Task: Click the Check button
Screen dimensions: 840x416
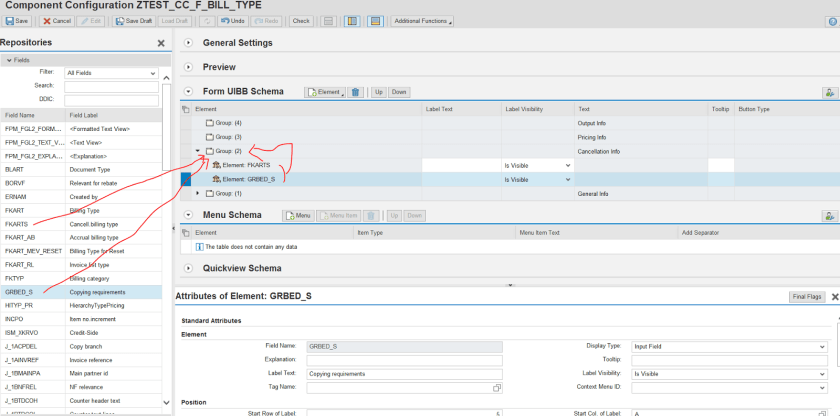Action: (301, 21)
